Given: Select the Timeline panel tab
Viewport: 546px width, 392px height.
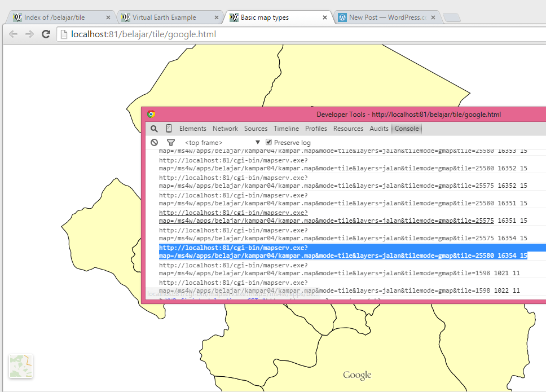Looking at the screenshot, I should point(286,129).
